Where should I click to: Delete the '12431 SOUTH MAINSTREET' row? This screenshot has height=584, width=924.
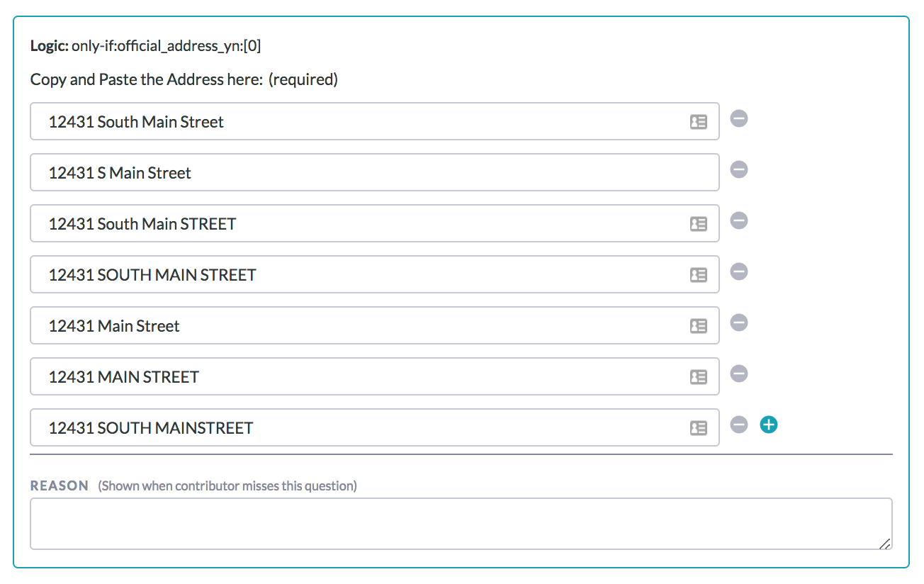click(x=739, y=425)
